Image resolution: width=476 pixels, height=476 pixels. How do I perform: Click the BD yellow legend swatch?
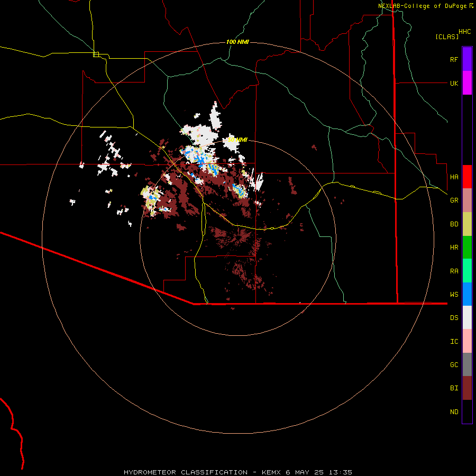pyautogui.click(x=467, y=224)
